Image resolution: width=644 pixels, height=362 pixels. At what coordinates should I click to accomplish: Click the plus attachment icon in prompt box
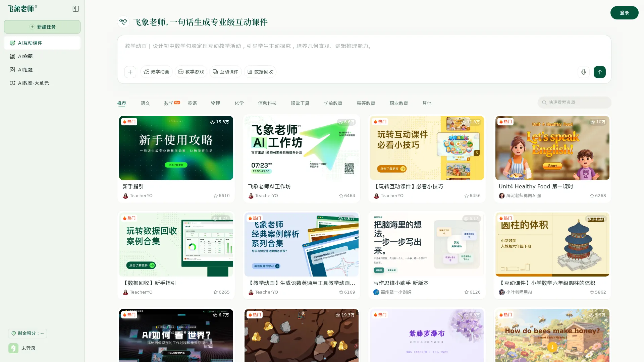[130, 72]
